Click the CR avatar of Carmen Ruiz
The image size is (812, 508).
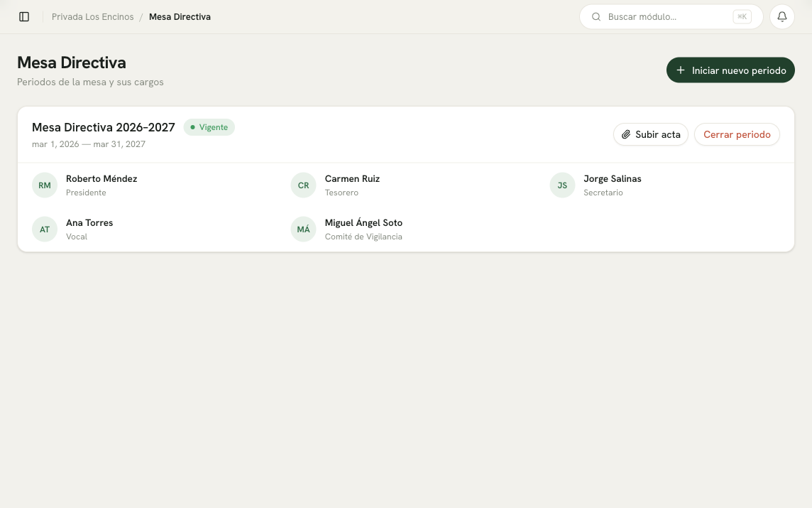[x=304, y=185]
